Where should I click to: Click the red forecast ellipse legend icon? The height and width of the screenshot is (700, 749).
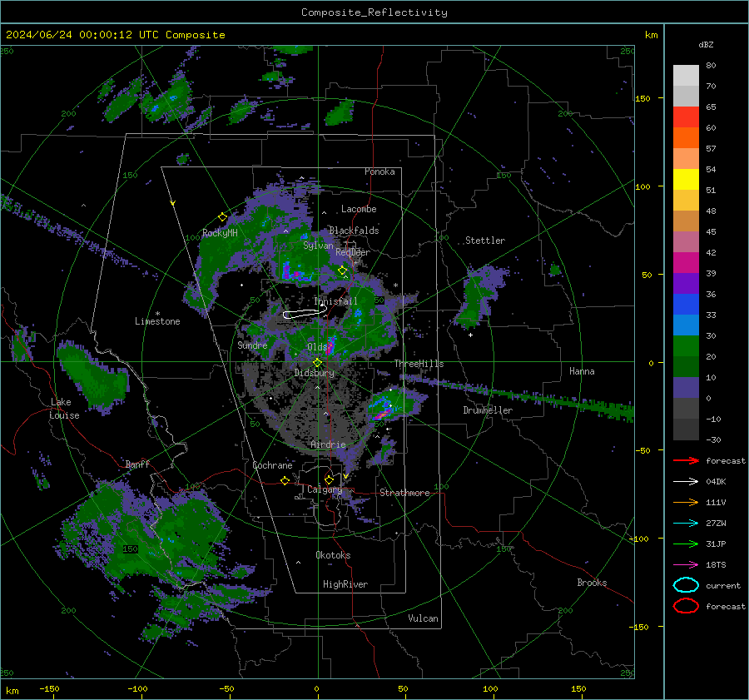click(686, 606)
